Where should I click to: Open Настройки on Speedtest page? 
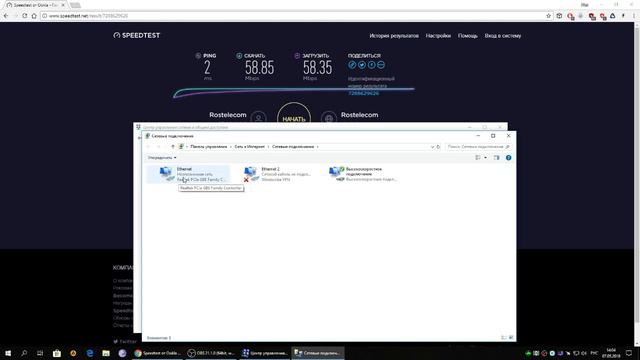pyautogui.click(x=438, y=36)
